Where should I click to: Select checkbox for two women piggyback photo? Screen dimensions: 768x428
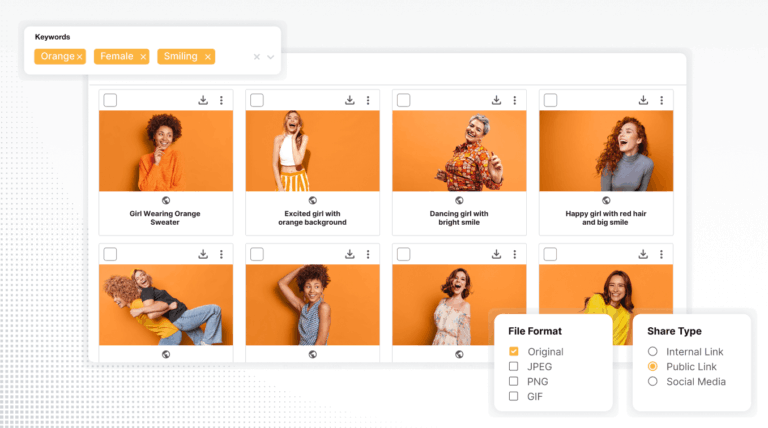pyautogui.click(x=110, y=254)
